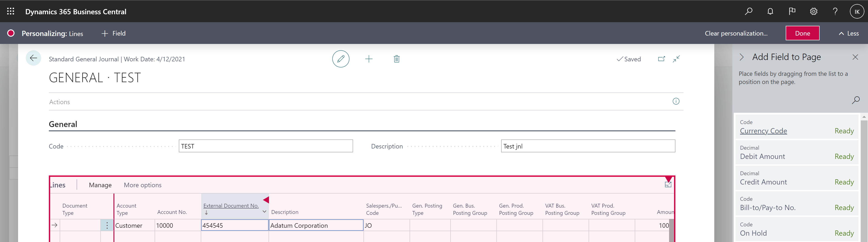
Task: Collapse the Add Field to Page chevron
Action: tap(742, 57)
